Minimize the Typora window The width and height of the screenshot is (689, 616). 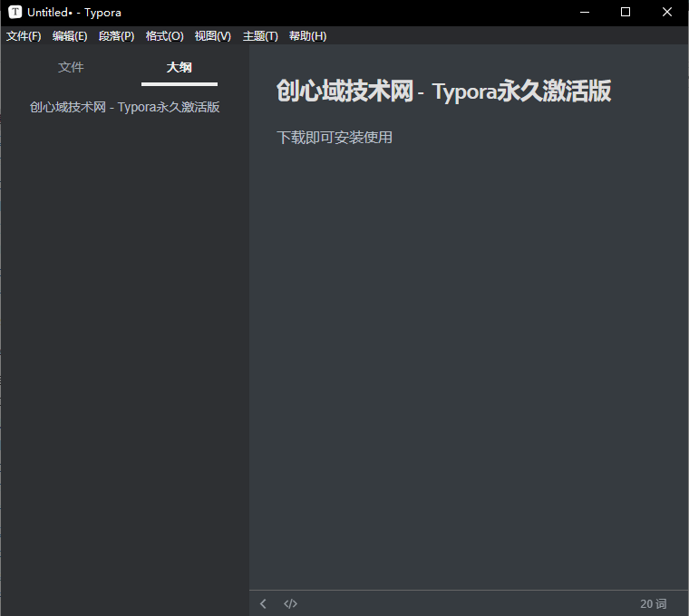585,13
